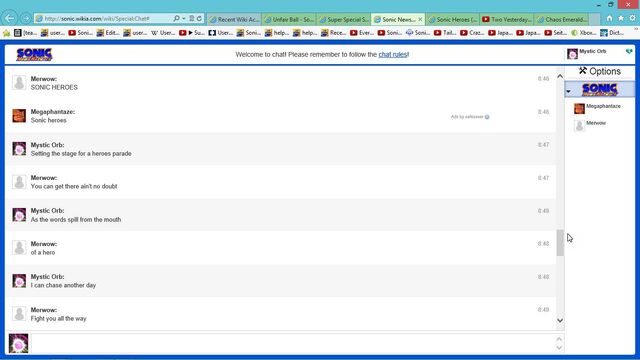Switch to the Unfair Ball tab
640x360 pixels.
[289, 19]
